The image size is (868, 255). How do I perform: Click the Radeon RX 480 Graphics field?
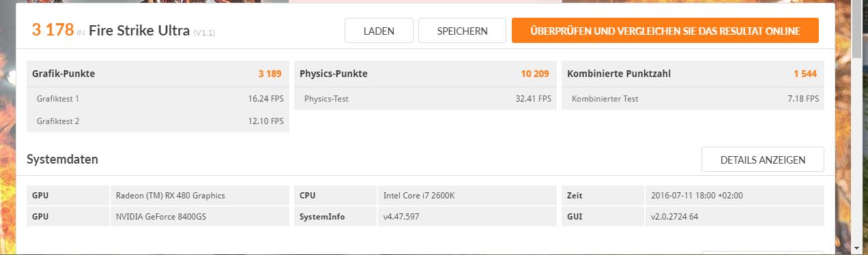coord(199,196)
